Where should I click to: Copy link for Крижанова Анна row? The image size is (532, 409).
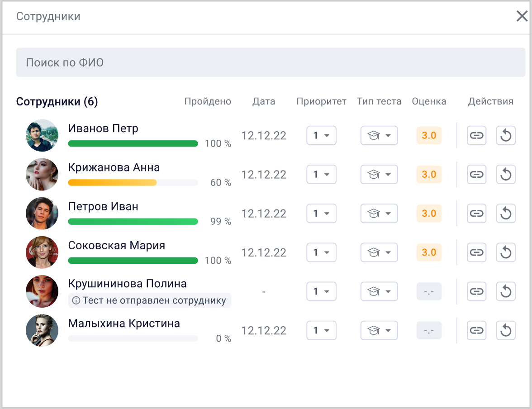(476, 174)
